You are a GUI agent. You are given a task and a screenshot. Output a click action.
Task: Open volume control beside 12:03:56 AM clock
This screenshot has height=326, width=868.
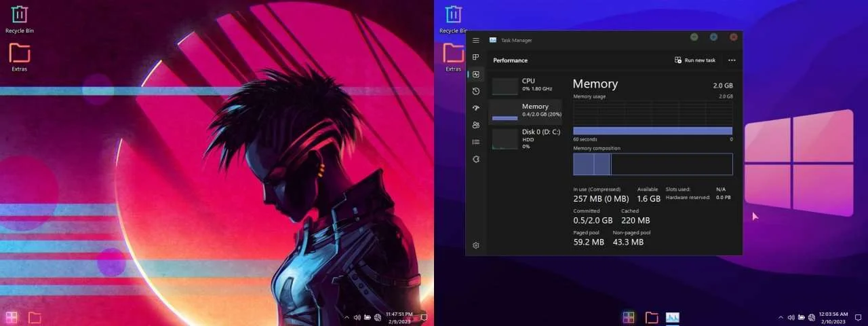pos(791,317)
